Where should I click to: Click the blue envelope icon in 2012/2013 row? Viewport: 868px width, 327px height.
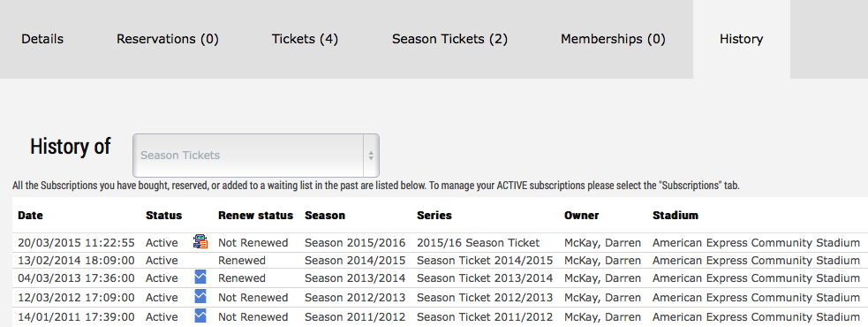pos(200,297)
